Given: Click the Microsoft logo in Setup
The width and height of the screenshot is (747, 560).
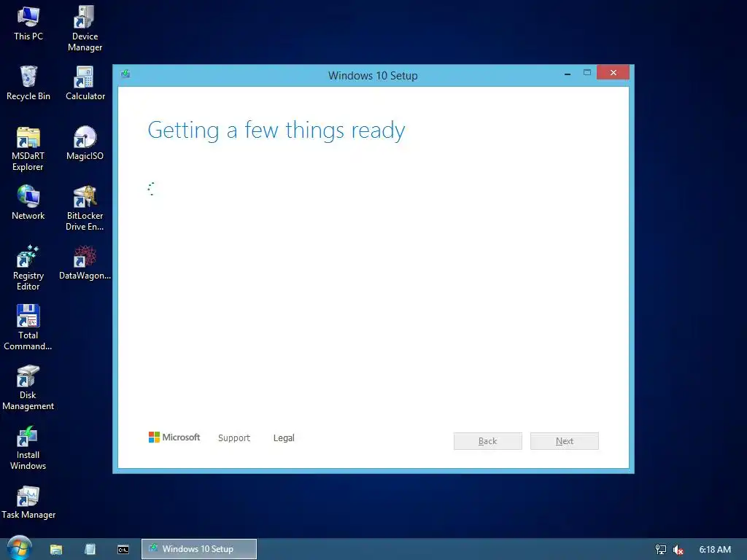Looking at the screenshot, I should coord(174,437).
